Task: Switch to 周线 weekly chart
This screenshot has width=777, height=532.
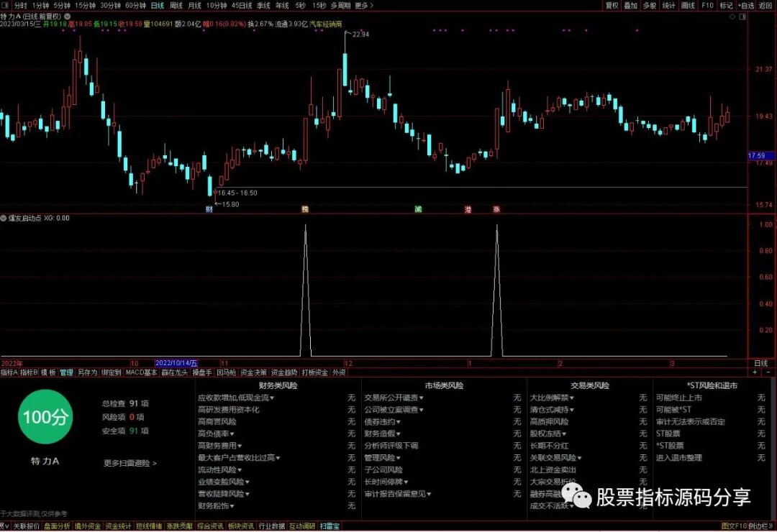Action: tap(176, 6)
